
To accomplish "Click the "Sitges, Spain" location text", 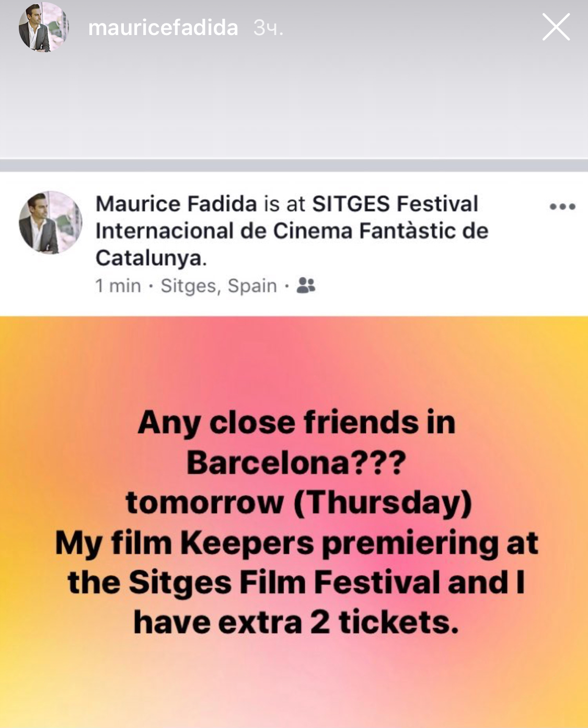I will click(x=218, y=286).
